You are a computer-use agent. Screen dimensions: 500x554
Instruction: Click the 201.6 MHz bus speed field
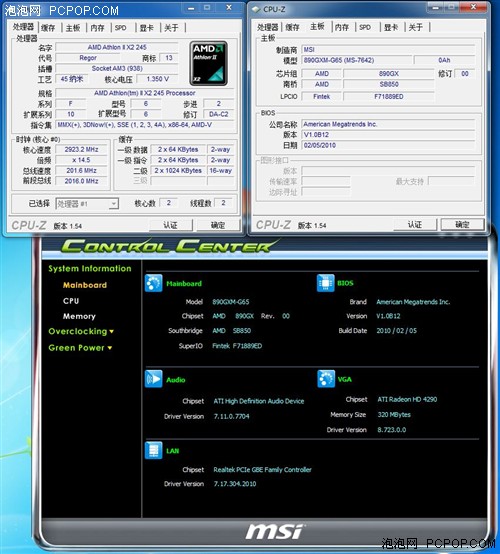(81, 171)
